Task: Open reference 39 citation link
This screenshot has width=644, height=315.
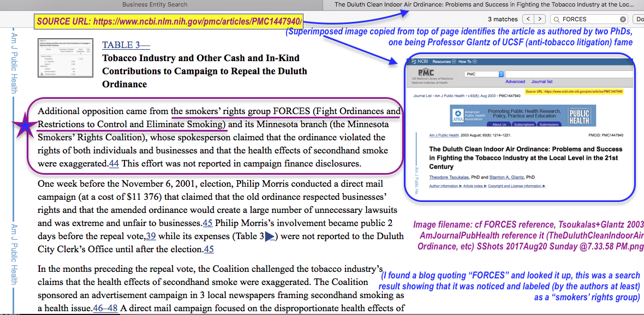Action: point(151,236)
